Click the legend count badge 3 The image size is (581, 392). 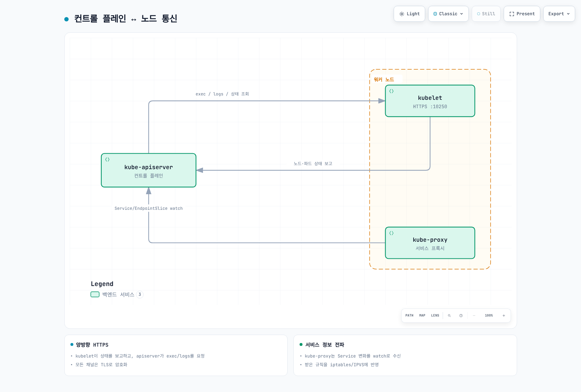(x=140, y=294)
